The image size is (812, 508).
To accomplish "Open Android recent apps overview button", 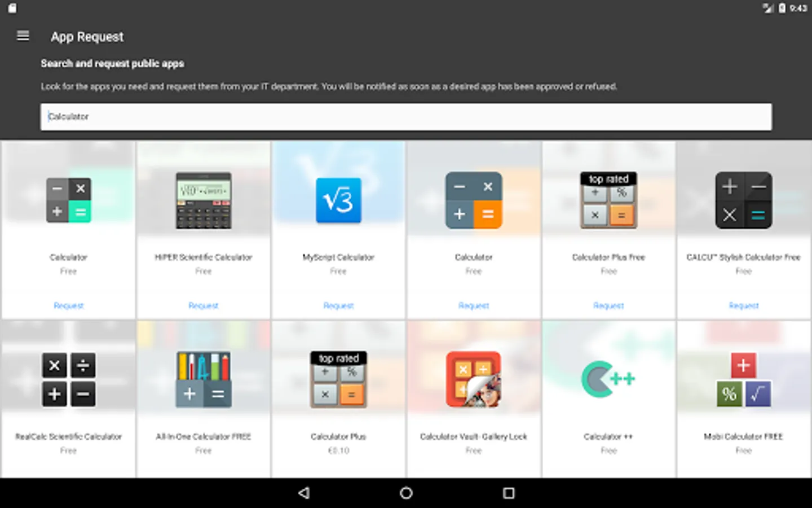I will click(509, 493).
